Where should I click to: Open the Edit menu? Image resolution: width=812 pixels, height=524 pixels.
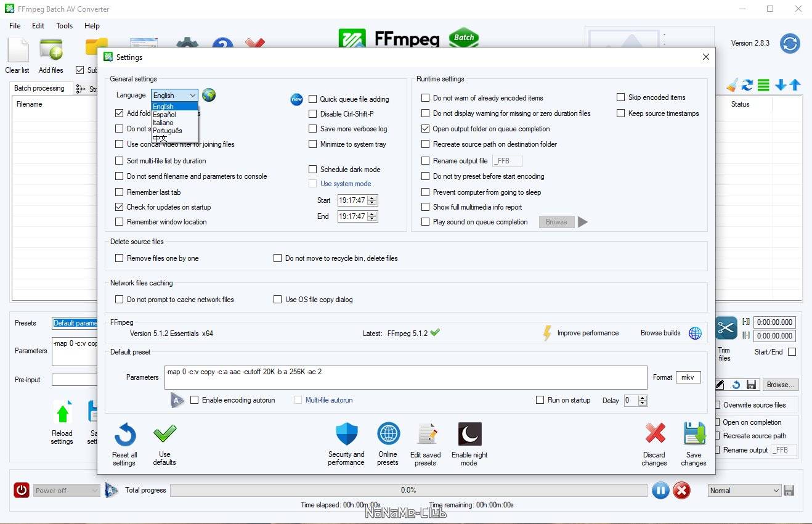point(38,26)
